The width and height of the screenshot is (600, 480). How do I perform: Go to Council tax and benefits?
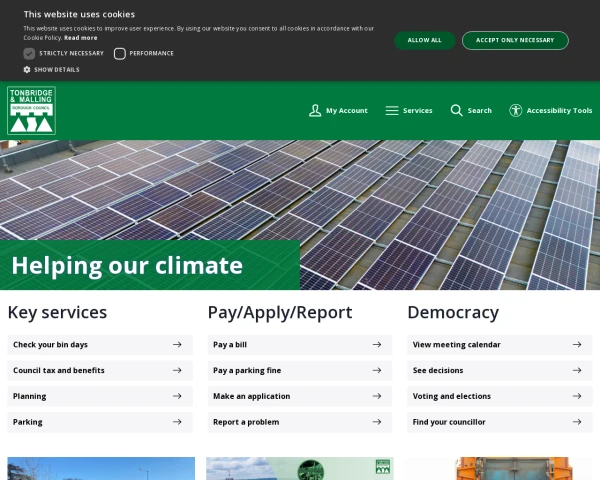(58, 370)
